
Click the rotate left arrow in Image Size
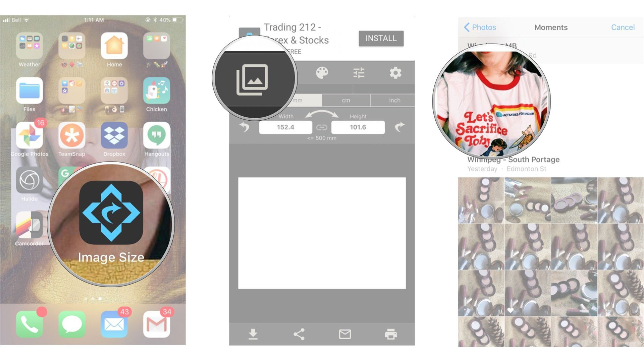(245, 127)
